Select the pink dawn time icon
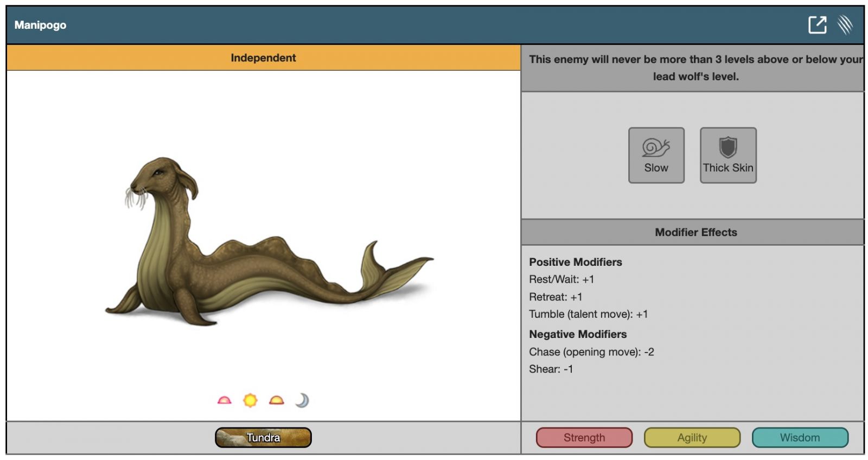 coord(224,400)
